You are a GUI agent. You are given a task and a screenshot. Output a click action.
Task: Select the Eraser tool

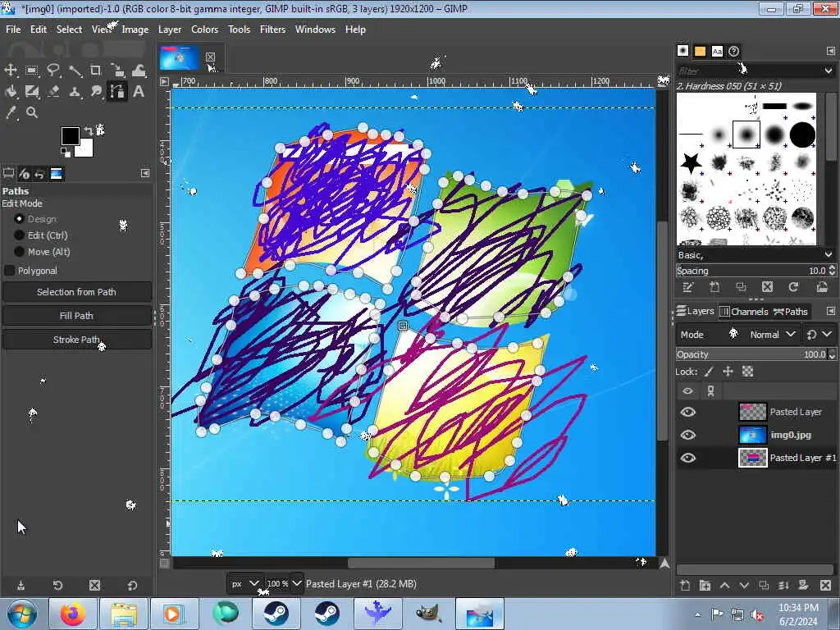click(53, 92)
